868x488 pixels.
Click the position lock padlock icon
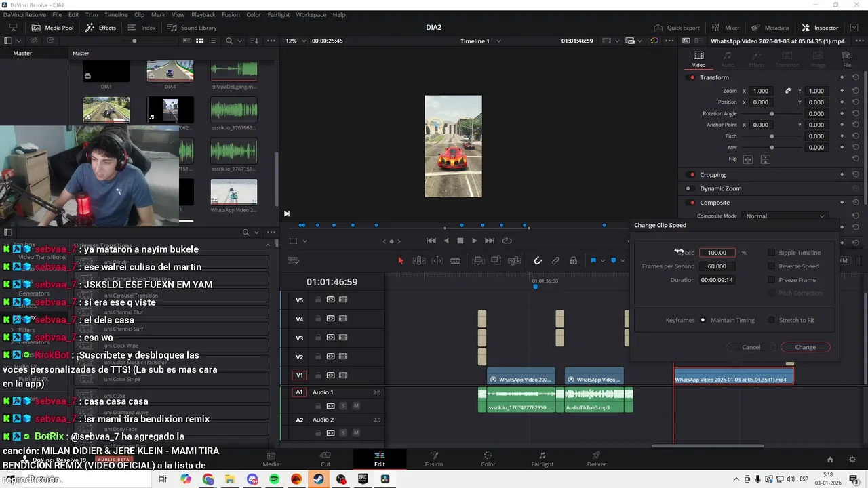pos(573,261)
